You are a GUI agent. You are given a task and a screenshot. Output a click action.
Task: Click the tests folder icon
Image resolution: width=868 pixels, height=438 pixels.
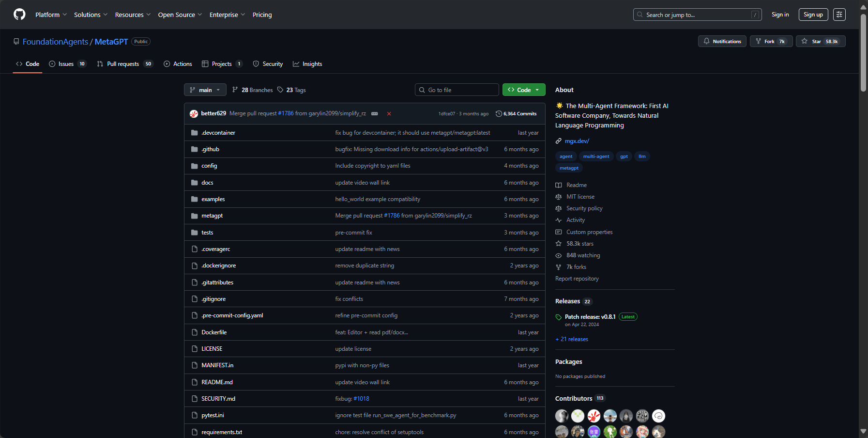(195, 233)
